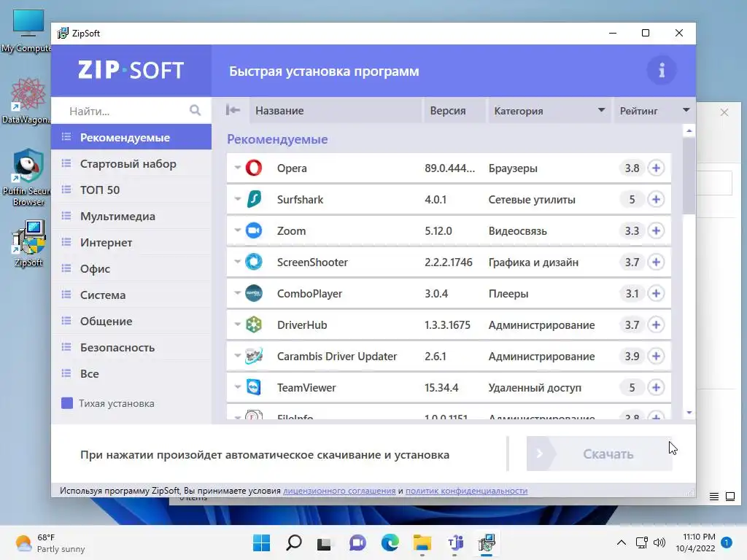Sort by the Версия column header
The image size is (747, 560).
(x=454, y=111)
